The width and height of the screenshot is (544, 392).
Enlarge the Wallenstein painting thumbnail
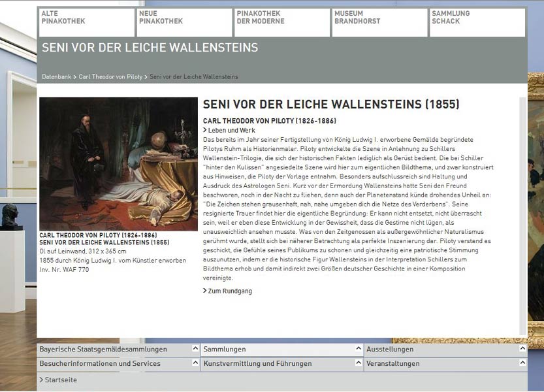pyautogui.click(x=118, y=164)
